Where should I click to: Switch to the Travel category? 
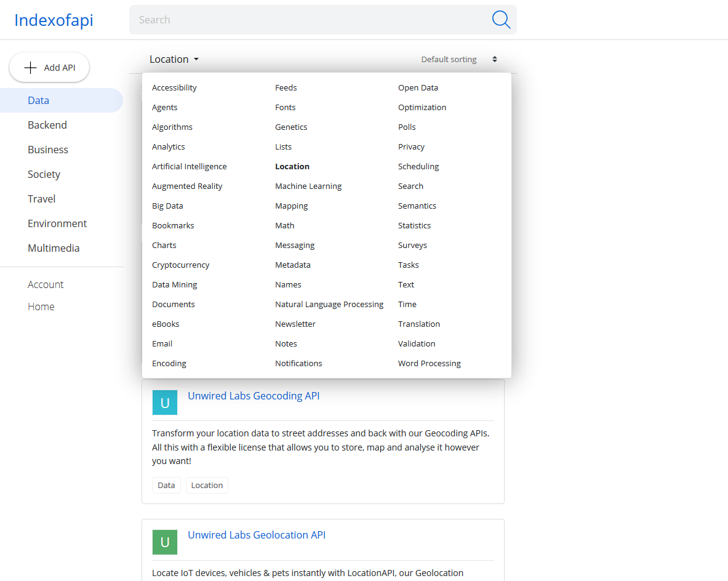point(41,198)
